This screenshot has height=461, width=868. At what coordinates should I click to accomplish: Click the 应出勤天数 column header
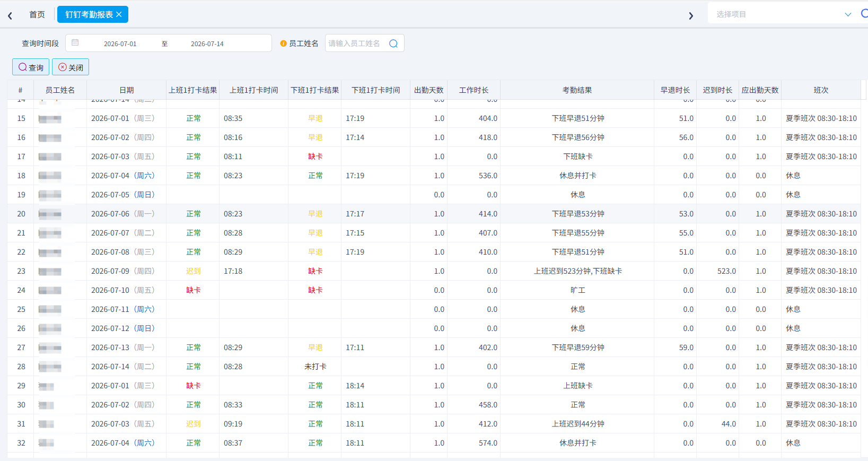(x=760, y=90)
